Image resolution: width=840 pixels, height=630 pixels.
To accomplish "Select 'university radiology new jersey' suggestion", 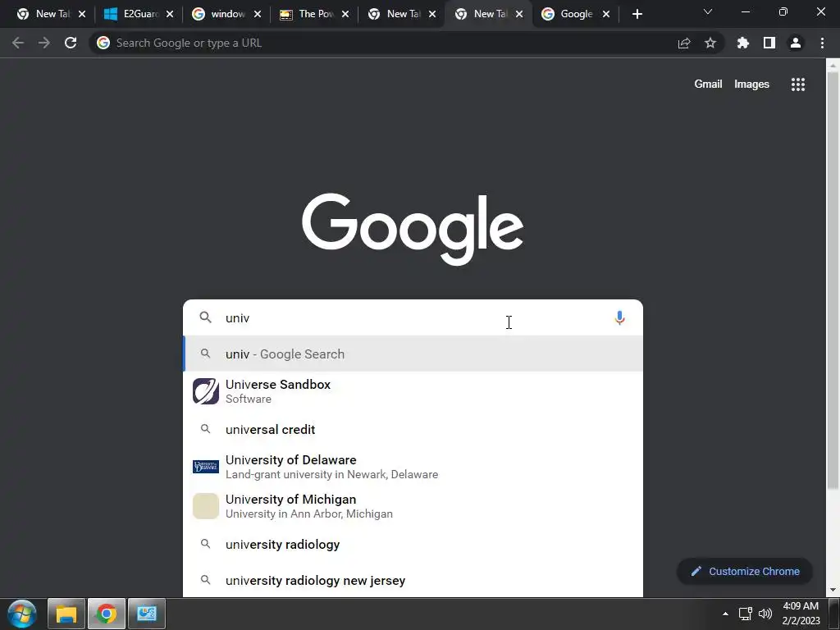I will pos(413,580).
